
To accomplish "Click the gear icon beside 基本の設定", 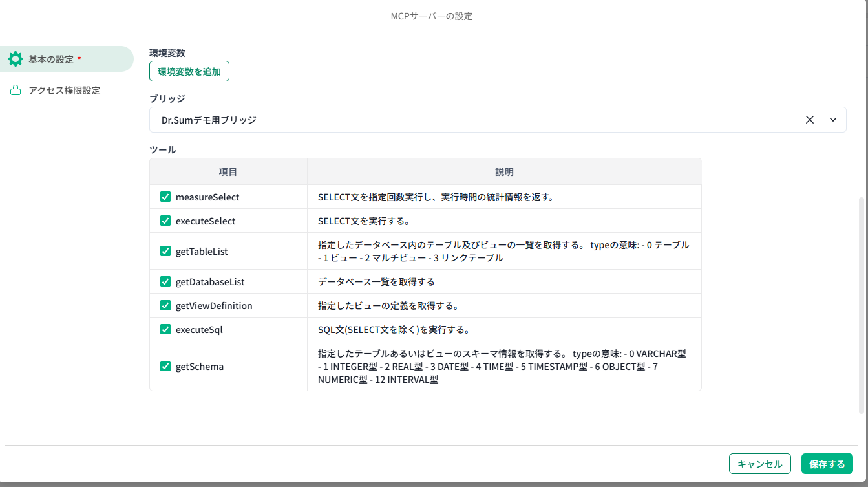I will (16, 59).
